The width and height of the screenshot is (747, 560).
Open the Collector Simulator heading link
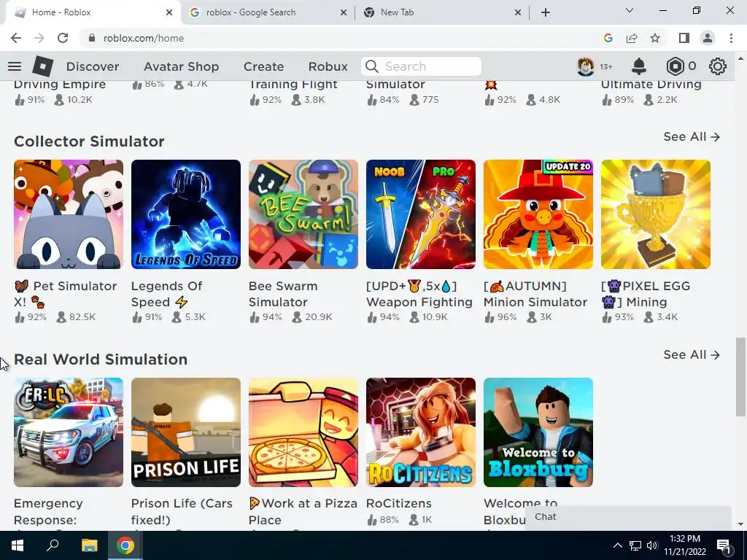click(x=89, y=141)
